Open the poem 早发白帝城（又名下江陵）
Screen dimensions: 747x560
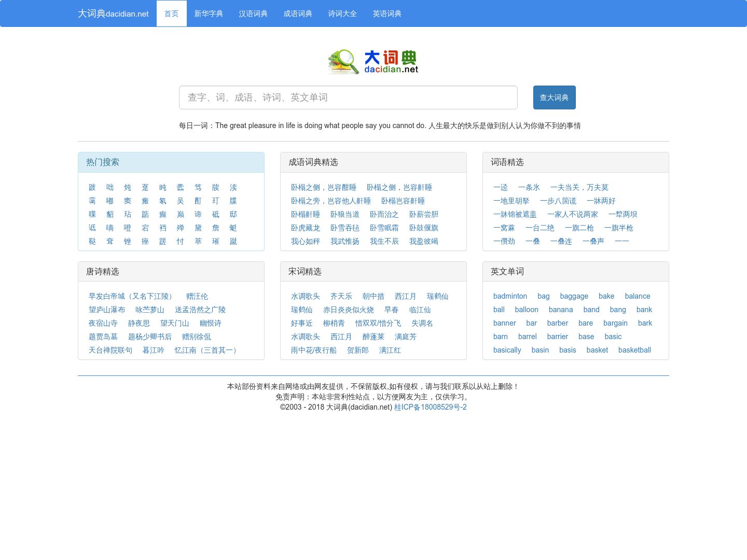(x=132, y=296)
